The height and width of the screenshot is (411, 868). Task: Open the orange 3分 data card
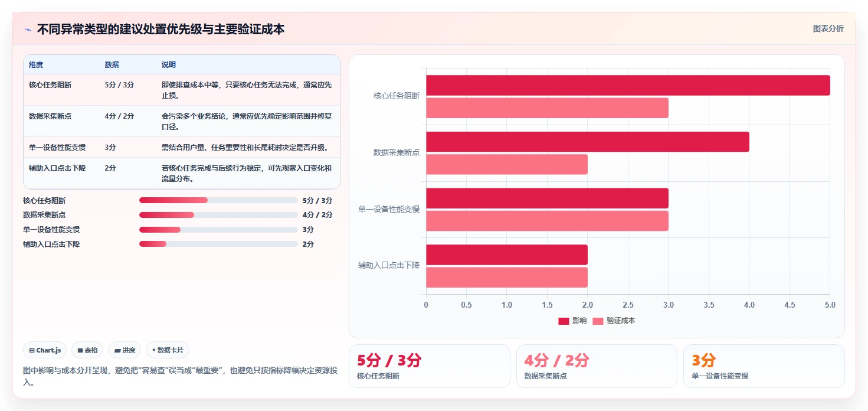(x=764, y=366)
